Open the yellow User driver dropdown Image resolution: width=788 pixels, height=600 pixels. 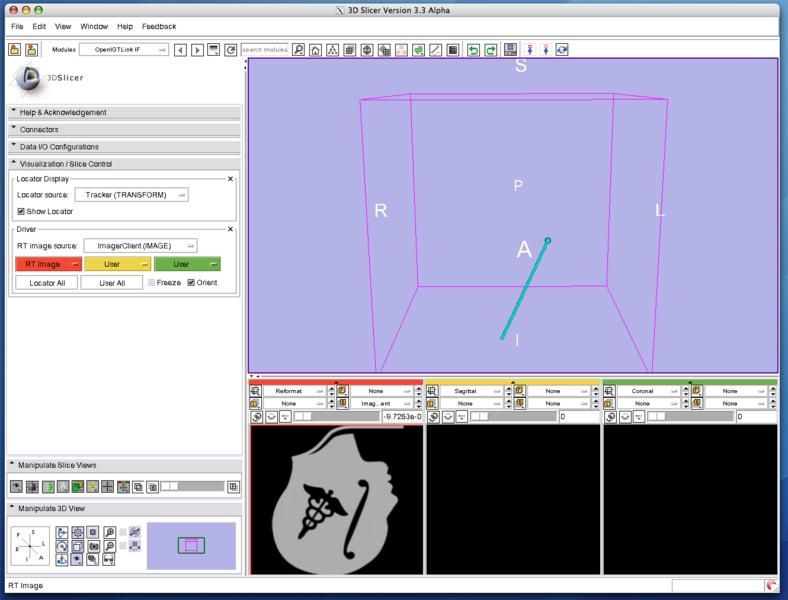point(118,264)
